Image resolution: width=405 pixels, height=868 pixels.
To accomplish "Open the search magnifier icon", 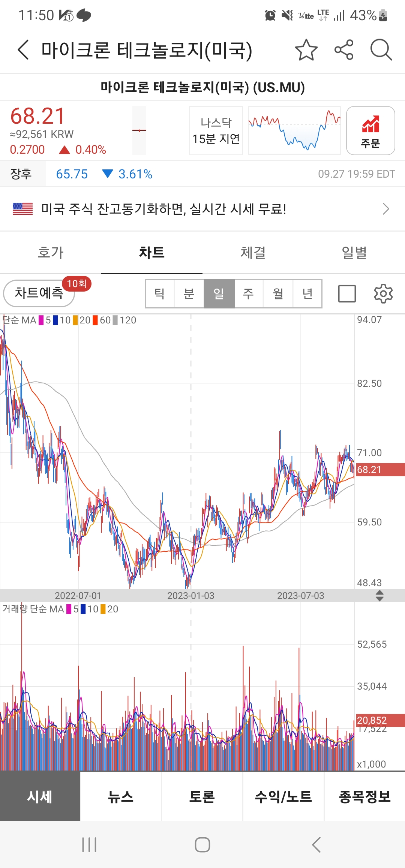I will pyautogui.click(x=381, y=50).
